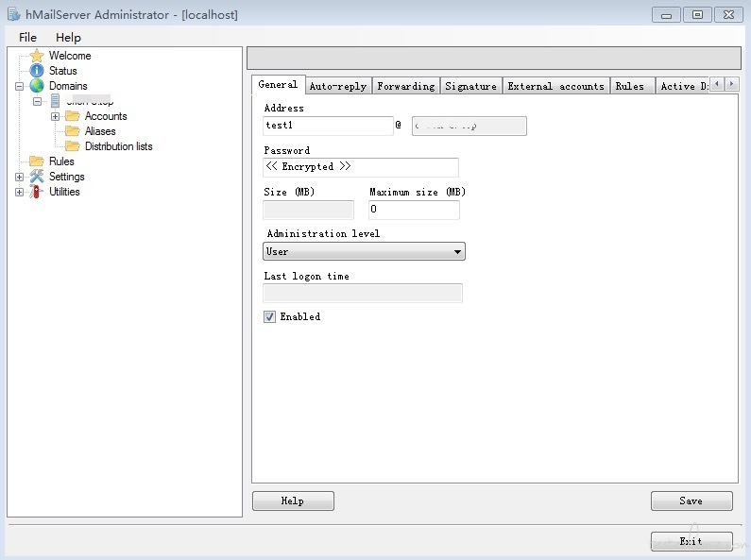Open the Administration level dropdown
This screenshot has width=751, height=560.
click(x=364, y=252)
